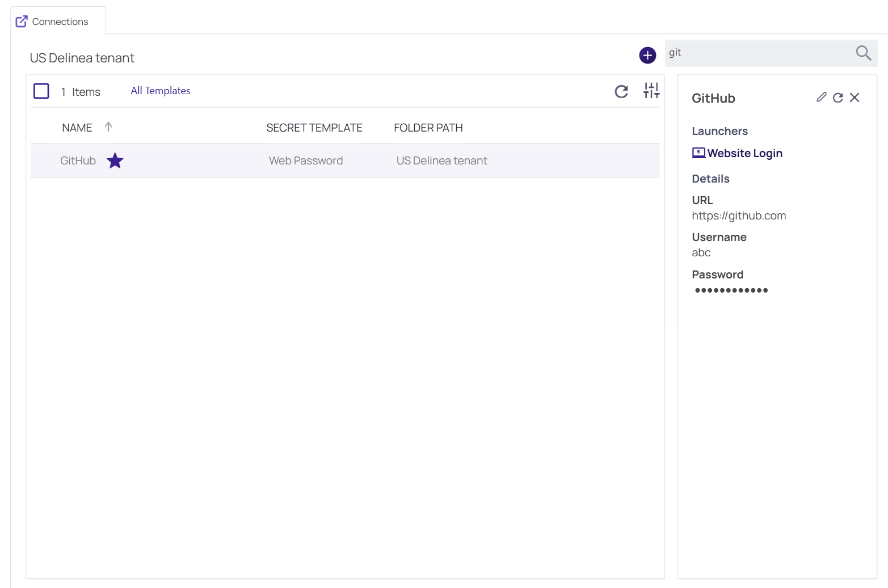Toggle the GitHub favorite star
888x588 pixels.
tap(115, 160)
